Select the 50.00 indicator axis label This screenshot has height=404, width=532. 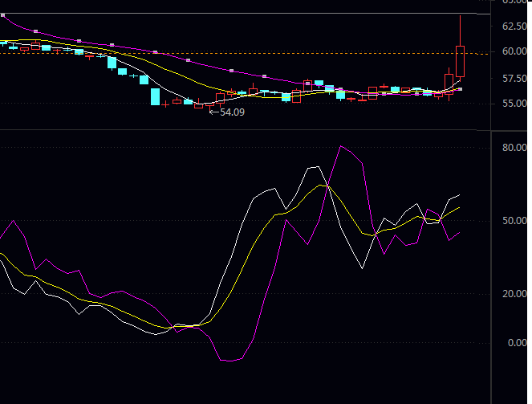[514, 221]
